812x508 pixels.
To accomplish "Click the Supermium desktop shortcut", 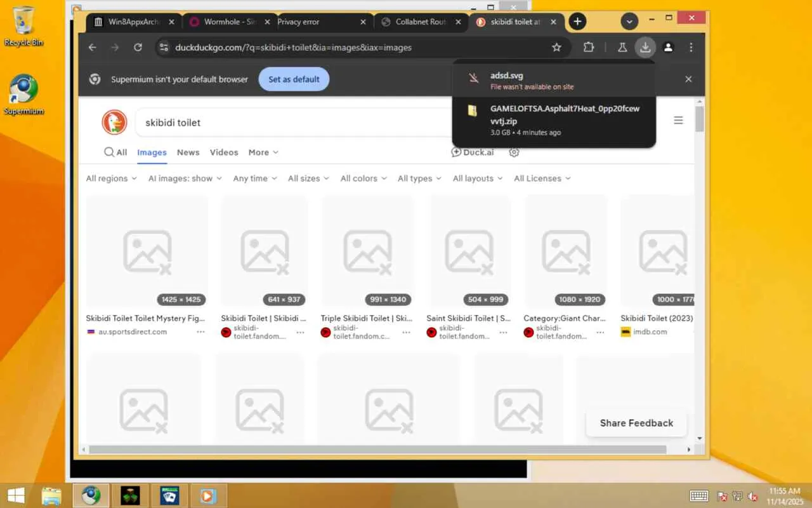I will [24, 95].
